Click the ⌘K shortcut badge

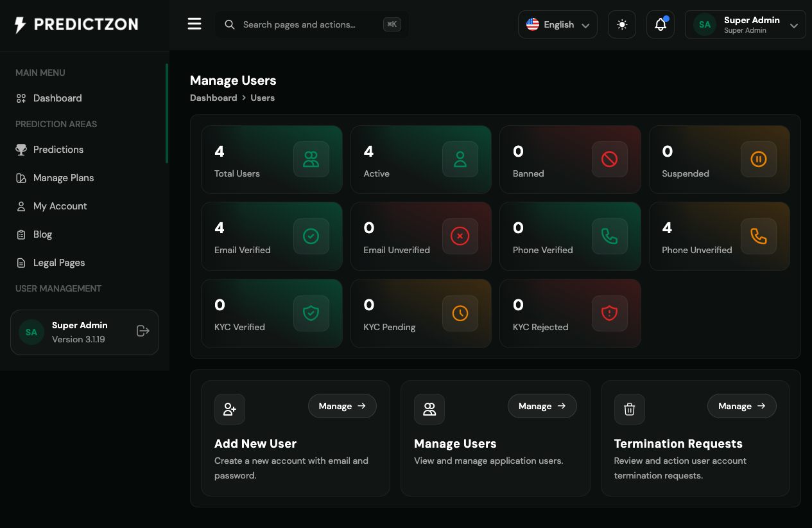[x=392, y=24]
